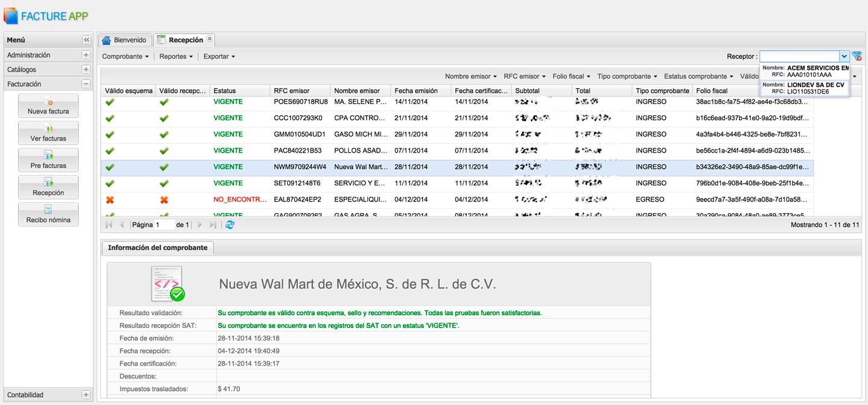Viewport: 868px width, 405px height.
Task: Close the Recepción tab
Action: [209, 39]
